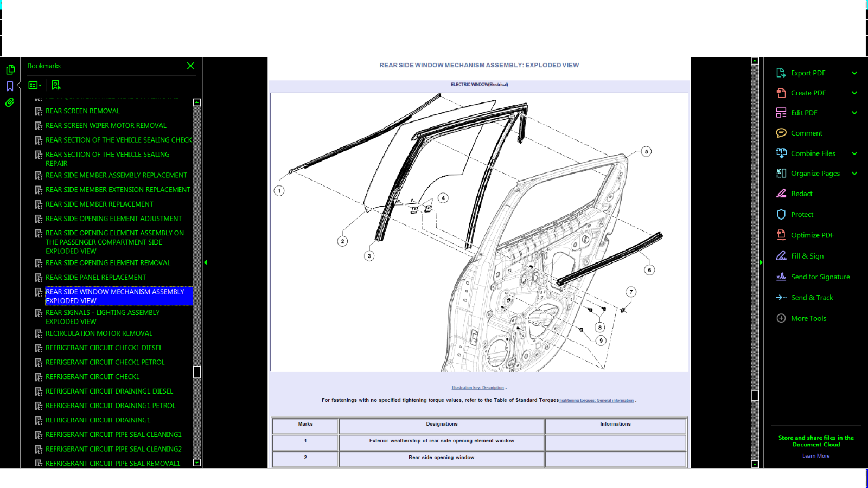Screen dimensions: 868x488
Task: Open the bookmark options dropdown menu
Action: point(35,85)
